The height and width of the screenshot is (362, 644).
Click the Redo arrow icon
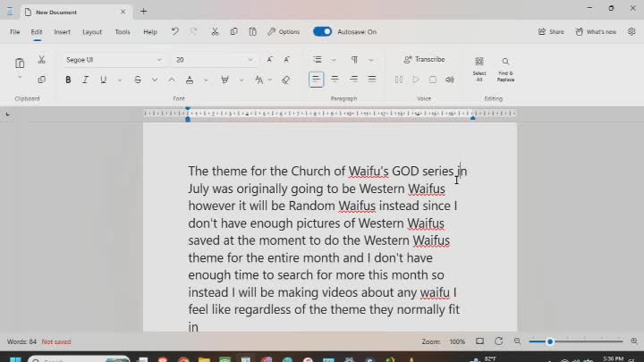(x=194, y=31)
